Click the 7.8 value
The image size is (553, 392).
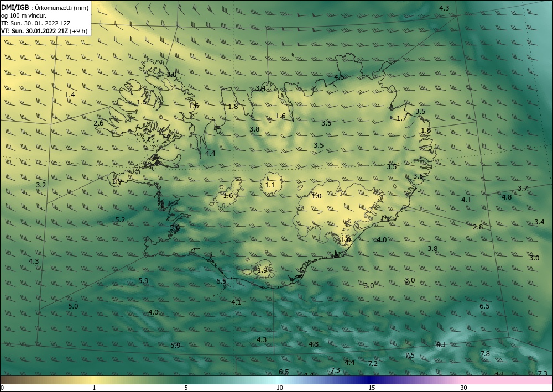pyautogui.click(x=485, y=354)
